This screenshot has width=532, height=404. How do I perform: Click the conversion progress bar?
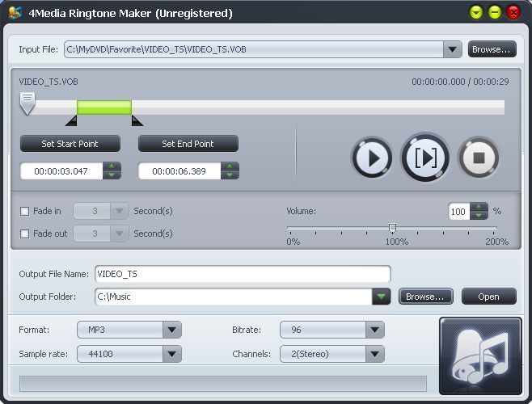223,384
